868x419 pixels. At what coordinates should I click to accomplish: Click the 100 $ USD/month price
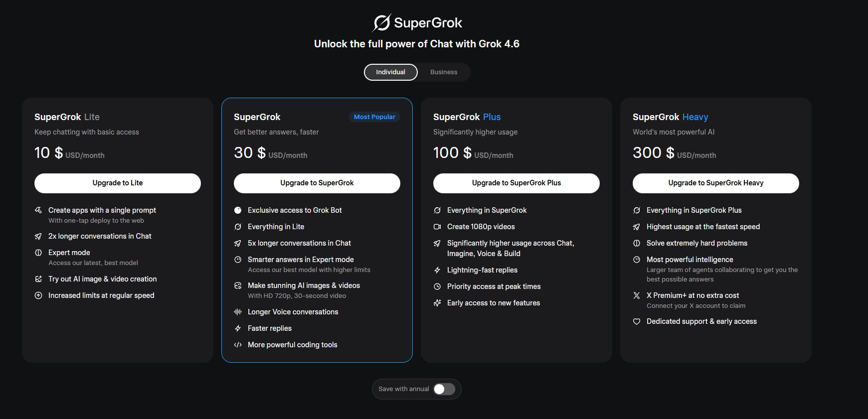tap(473, 152)
